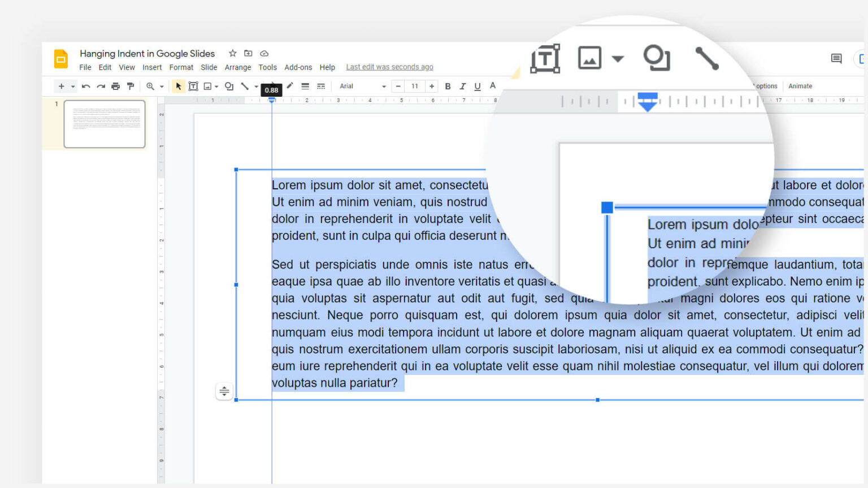Click the Insert image icon
Image resolution: width=868 pixels, height=488 pixels.
point(207,86)
